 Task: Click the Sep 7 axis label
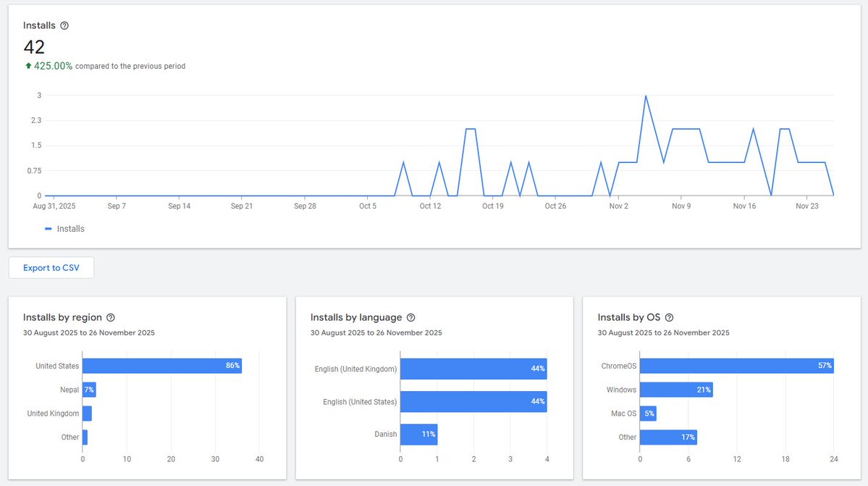(x=117, y=206)
